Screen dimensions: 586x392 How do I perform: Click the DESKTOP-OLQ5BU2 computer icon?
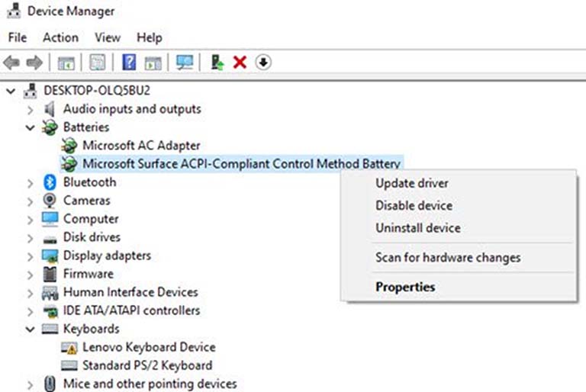point(30,91)
